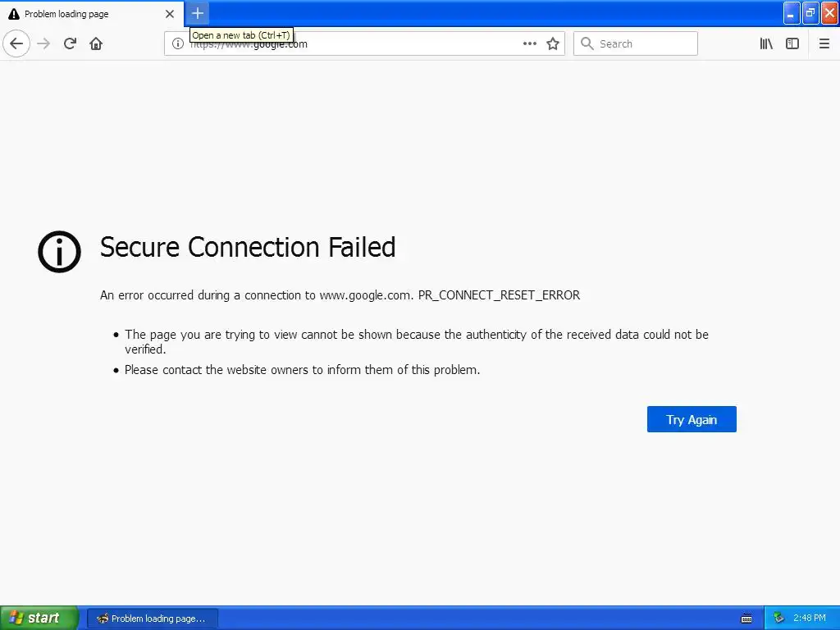The height and width of the screenshot is (630, 840).
Task: Go back to the previous page
Action: [16, 43]
